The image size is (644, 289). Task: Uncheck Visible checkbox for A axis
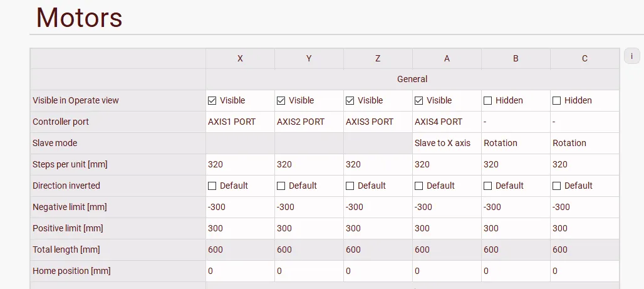(x=419, y=101)
